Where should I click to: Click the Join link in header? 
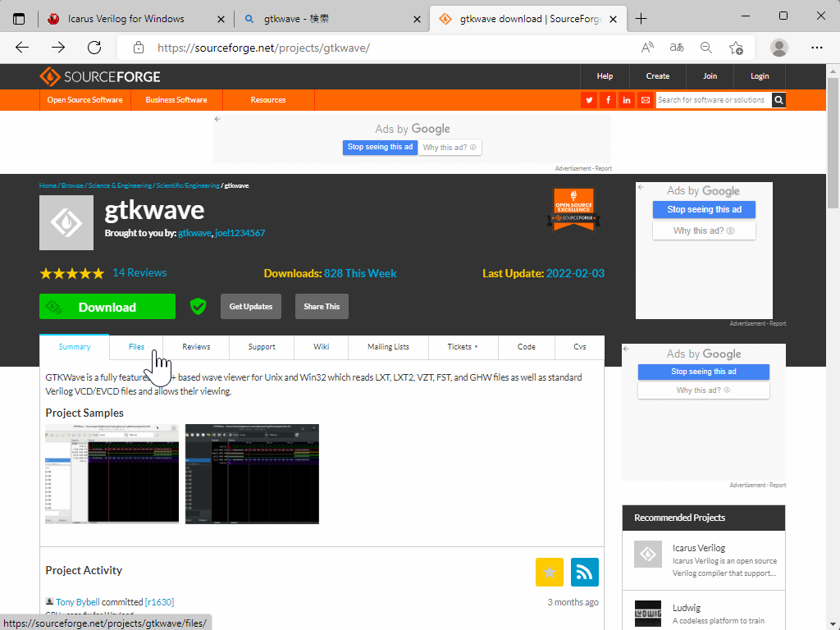click(x=710, y=76)
